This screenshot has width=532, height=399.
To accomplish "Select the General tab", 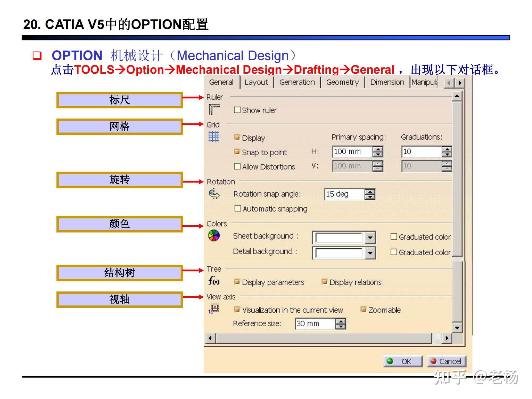I will tap(221, 82).
